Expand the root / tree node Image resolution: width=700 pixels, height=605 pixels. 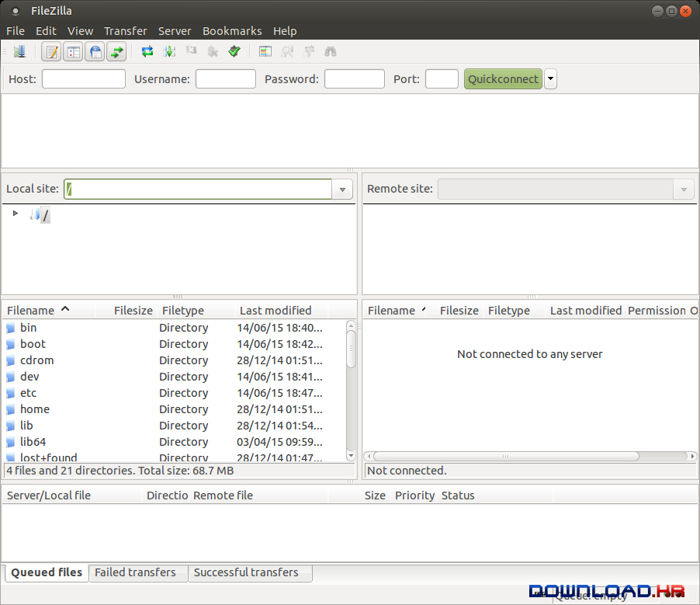tap(16, 214)
